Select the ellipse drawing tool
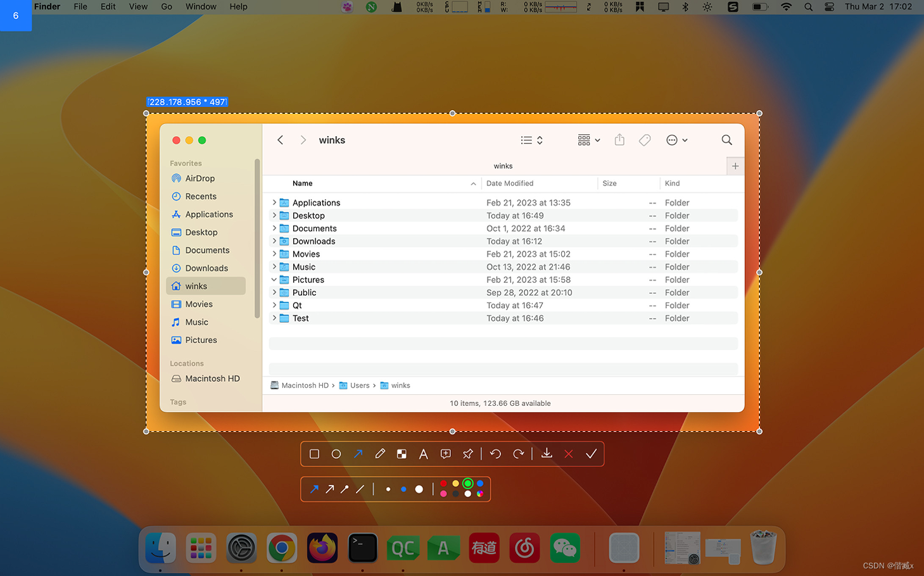This screenshot has height=576, width=924. [336, 454]
